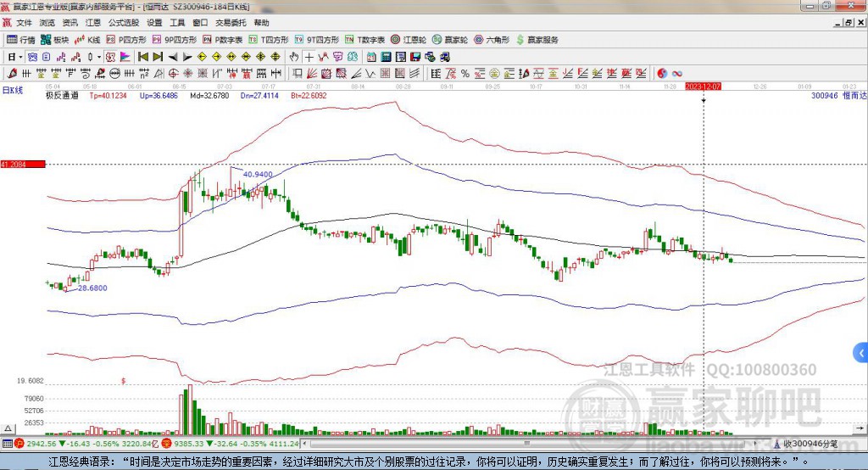Click the save floppy disk icon
The height and width of the screenshot is (470, 868).
[x=415, y=57]
